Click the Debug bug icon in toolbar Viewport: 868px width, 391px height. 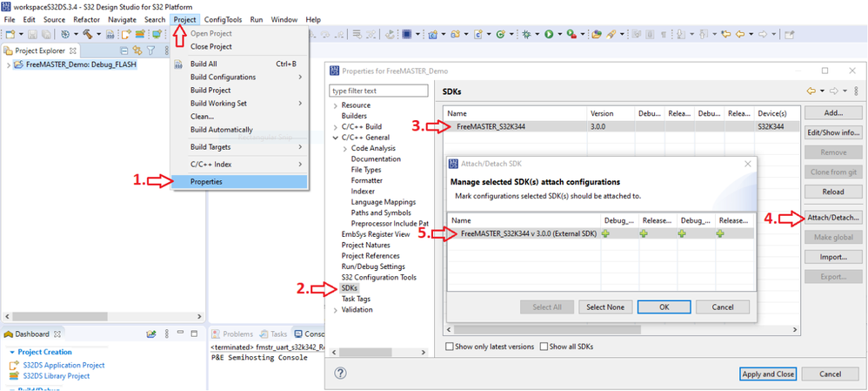tap(526, 34)
